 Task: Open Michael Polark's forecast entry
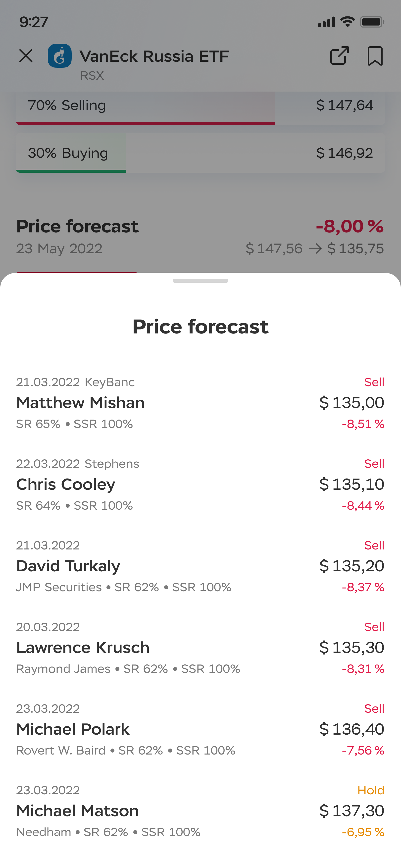point(200,729)
